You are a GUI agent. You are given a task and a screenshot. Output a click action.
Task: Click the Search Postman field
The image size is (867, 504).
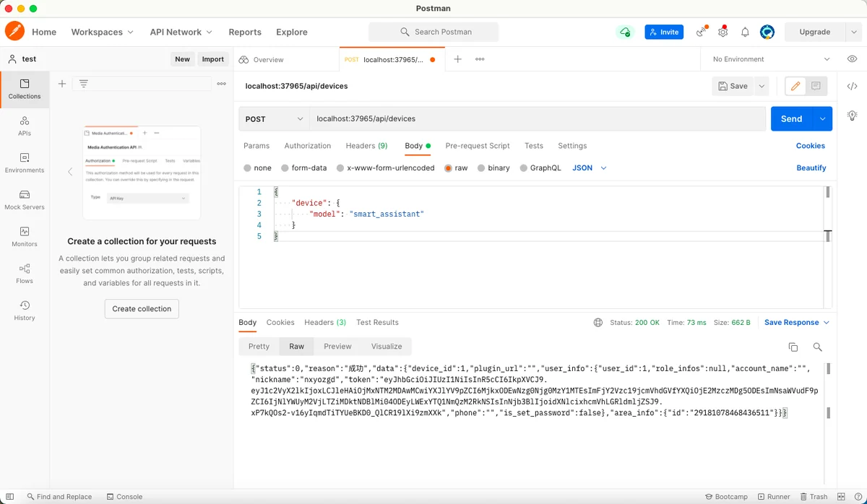(433, 32)
